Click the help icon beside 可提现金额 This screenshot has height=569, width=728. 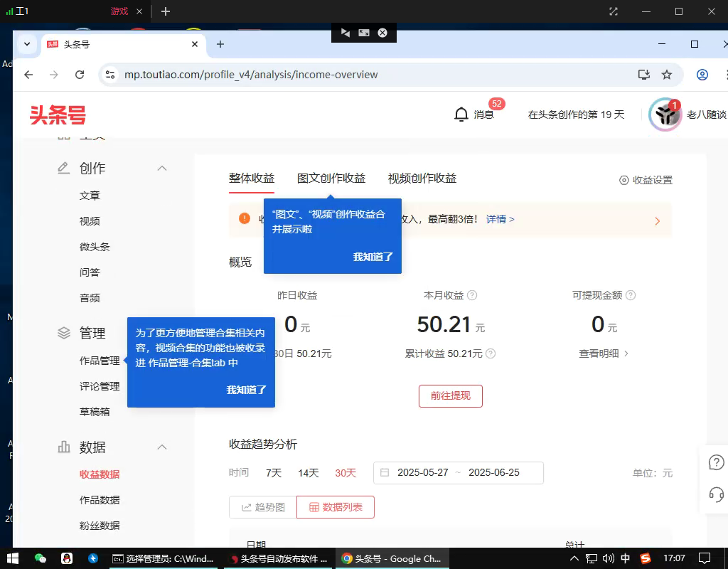pyautogui.click(x=630, y=295)
